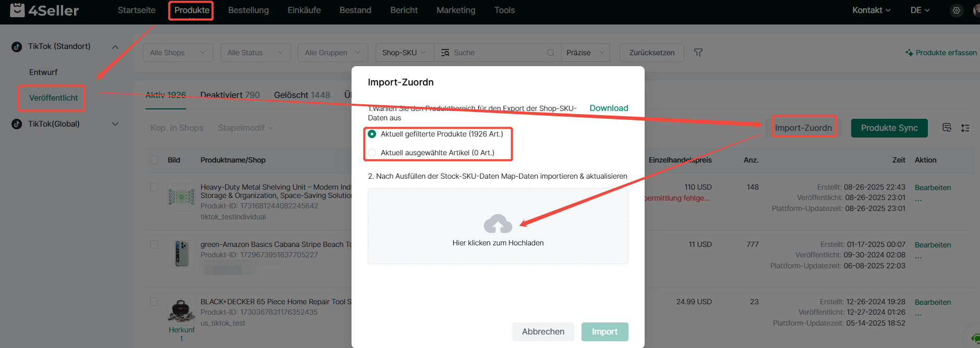
Task: Click the TikTok(Global) sidebar icon
Action: click(17, 124)
